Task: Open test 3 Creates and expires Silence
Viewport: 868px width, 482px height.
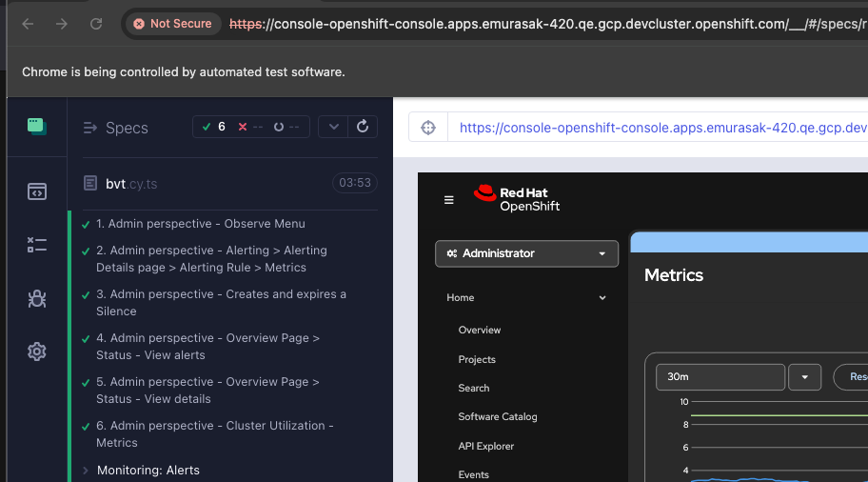Action: click(x=222, y=303)
